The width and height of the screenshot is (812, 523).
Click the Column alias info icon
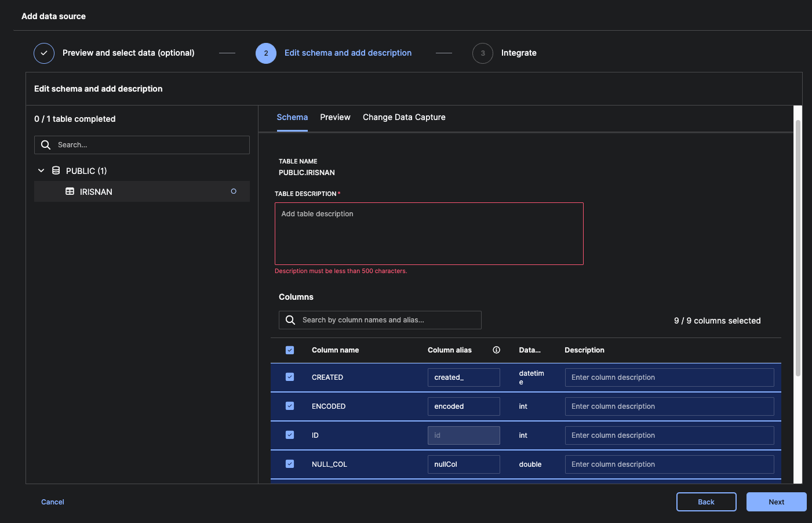(496, 350)
